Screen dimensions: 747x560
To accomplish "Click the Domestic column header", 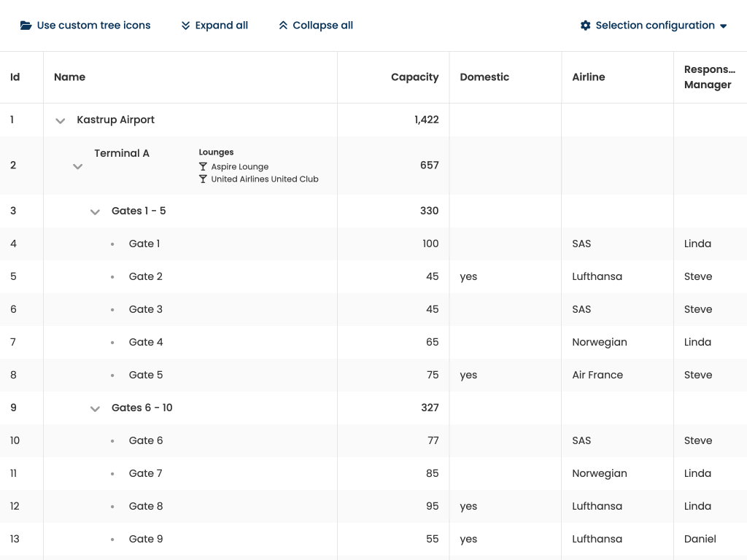I will (x=484, y=77).
